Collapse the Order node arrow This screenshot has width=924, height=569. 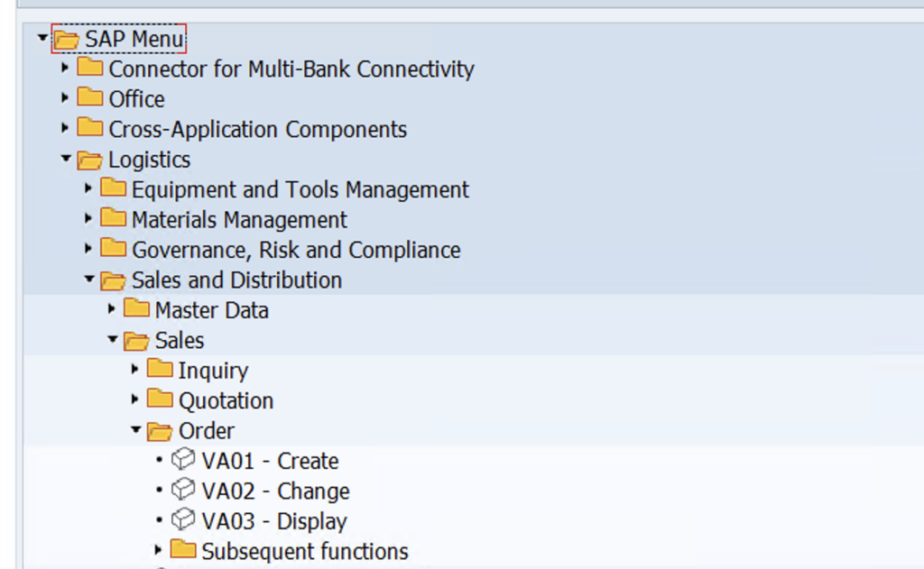(x=135, y=430)
